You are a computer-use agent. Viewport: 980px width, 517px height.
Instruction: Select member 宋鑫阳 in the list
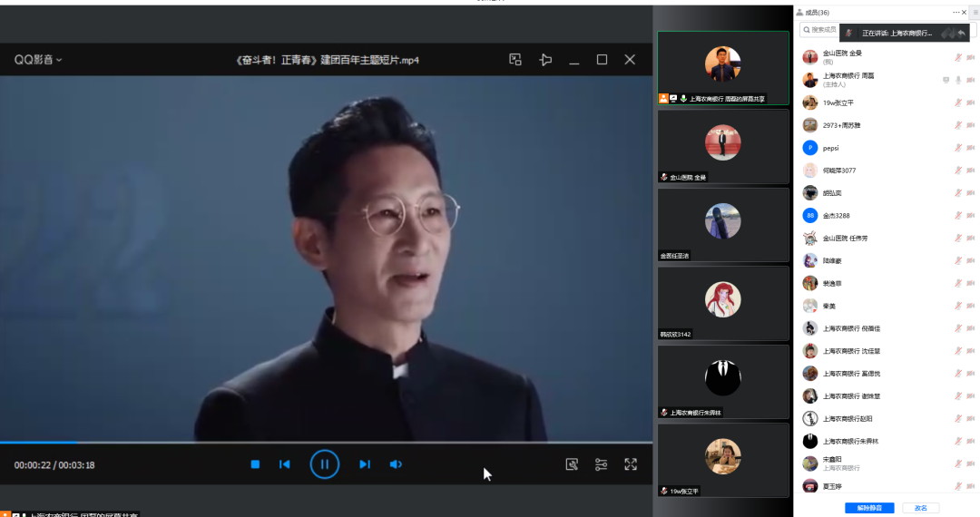click(x=887, y=463)
